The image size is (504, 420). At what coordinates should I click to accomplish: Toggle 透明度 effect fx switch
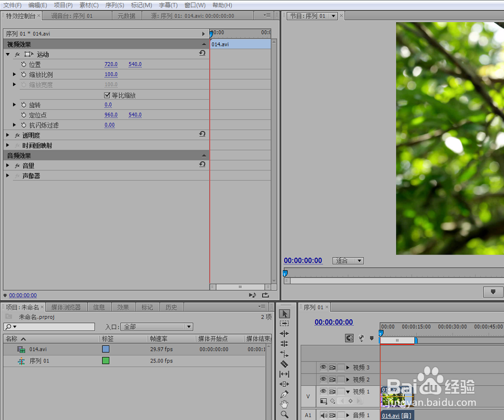click(17, 136)
